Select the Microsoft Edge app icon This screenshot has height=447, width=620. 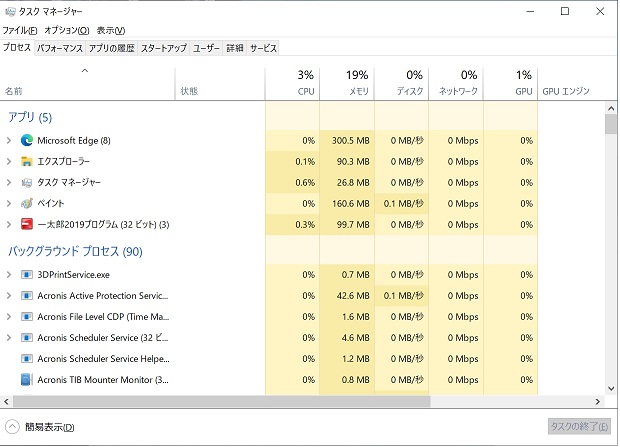pyautogui.click(x=26, y=140)
